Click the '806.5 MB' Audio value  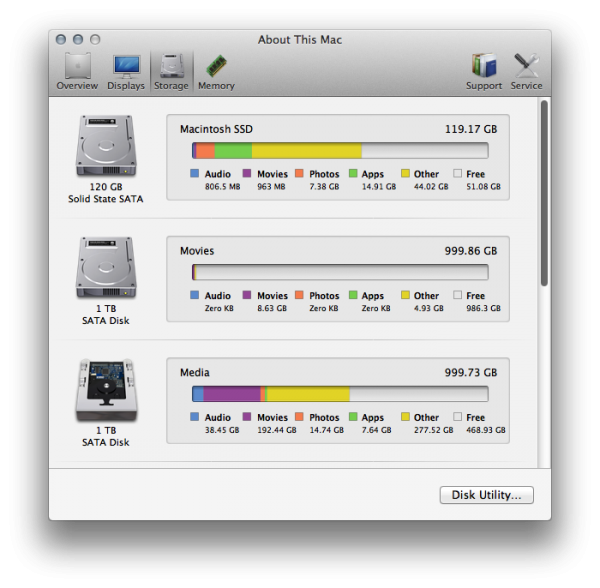pyautogui.click(x=223, y=187)
